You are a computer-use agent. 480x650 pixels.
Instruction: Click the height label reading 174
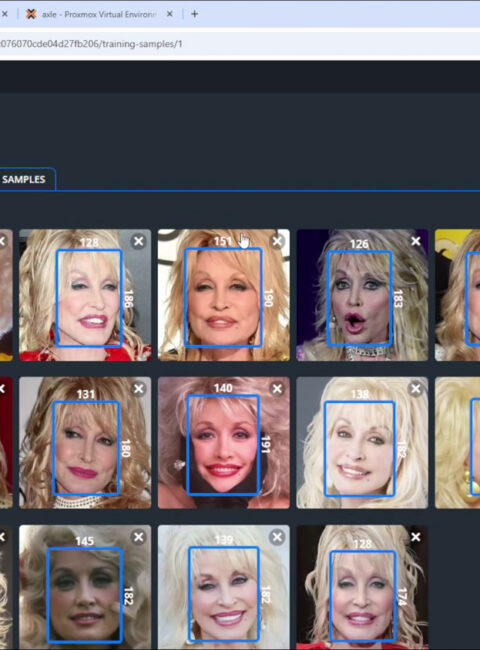[402, 597]
